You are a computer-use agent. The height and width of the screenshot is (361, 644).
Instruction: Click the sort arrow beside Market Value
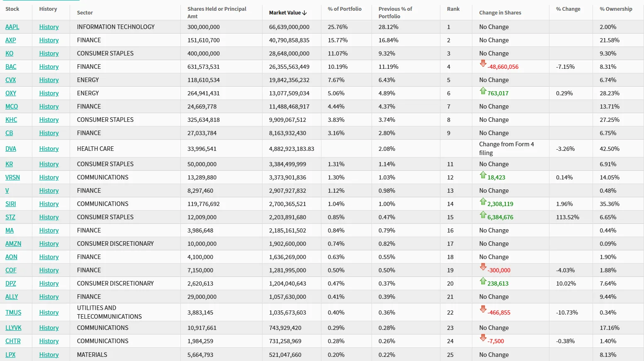[x=304, y=13]
